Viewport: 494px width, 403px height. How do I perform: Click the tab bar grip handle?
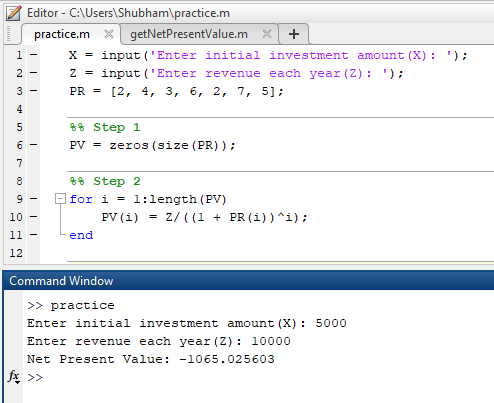point(9,34)
